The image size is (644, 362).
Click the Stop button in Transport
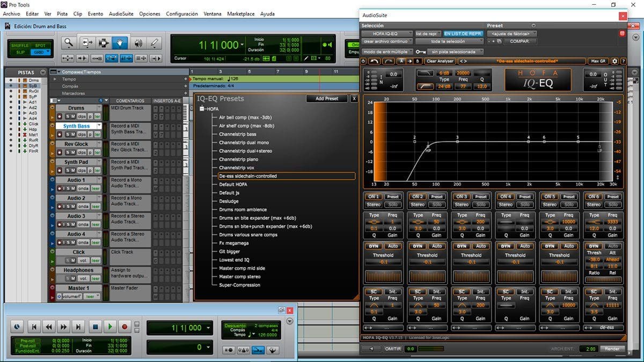(x=95, y=326)
